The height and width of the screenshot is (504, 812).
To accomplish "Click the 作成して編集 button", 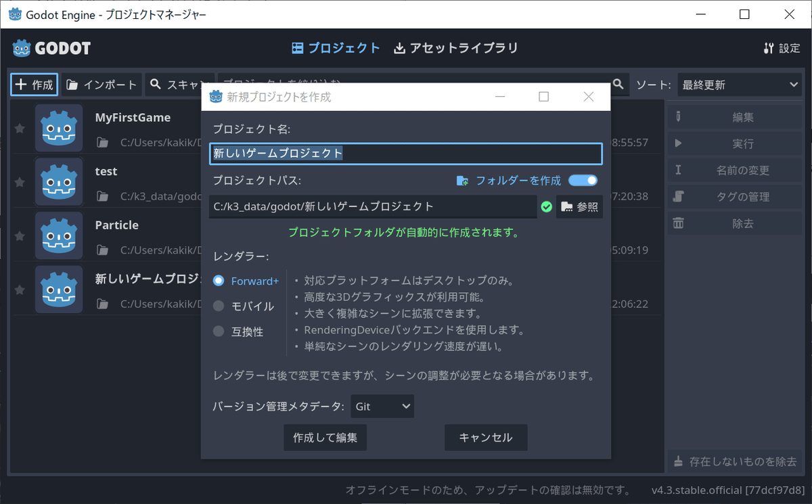I will pos(325,437).
